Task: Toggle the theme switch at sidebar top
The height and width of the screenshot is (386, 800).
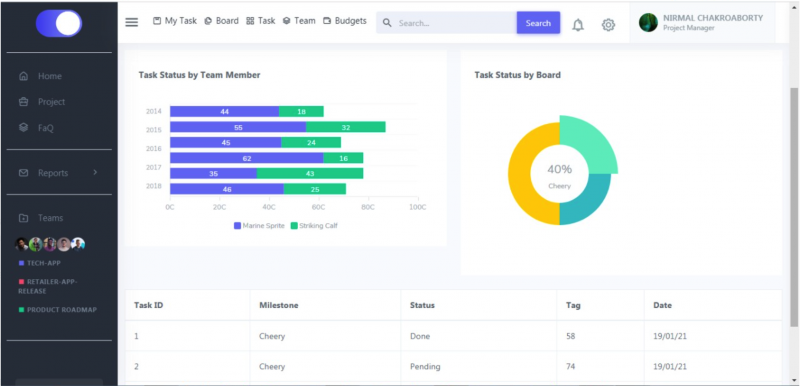Action: [x=59, y=23]
